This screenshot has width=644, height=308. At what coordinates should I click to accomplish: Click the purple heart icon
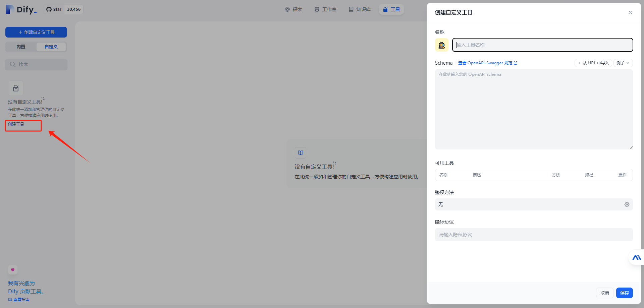coord(13,269)
